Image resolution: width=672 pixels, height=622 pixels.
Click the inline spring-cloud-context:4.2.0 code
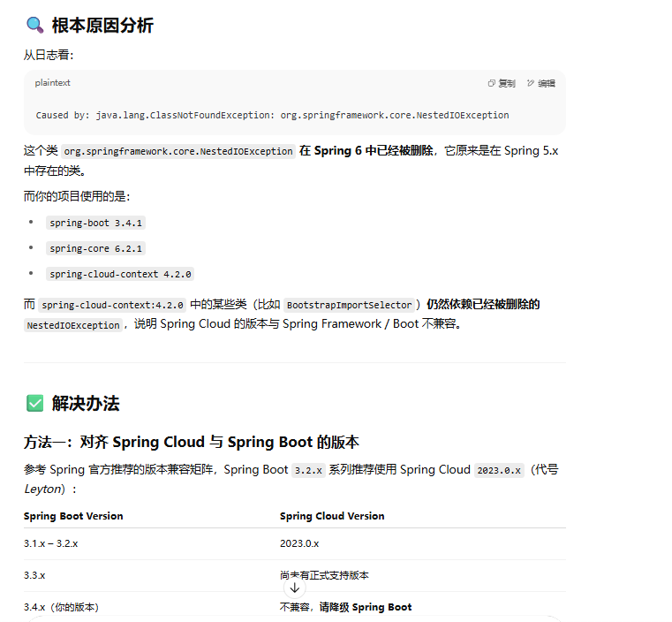click(112, 305)
